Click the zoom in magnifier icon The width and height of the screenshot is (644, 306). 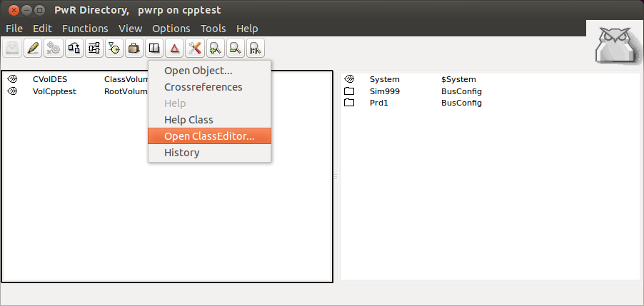tap(215, 49)
